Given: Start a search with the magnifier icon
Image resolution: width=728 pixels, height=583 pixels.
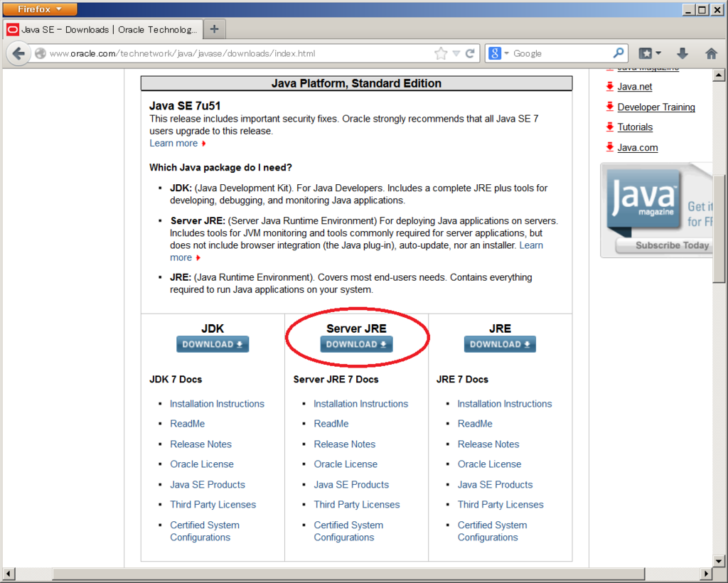Looking at the screenshot, I should tap(619, 53).
